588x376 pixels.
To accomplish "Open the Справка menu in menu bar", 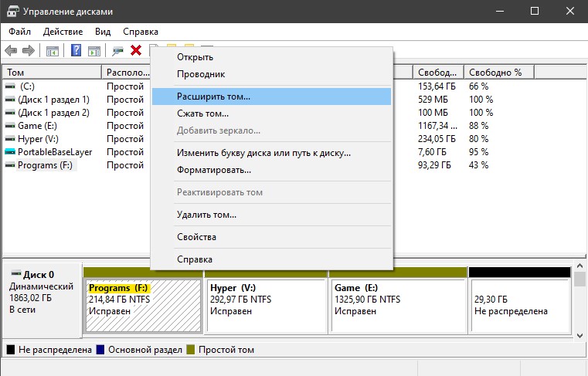I will (x=141, y=32).
